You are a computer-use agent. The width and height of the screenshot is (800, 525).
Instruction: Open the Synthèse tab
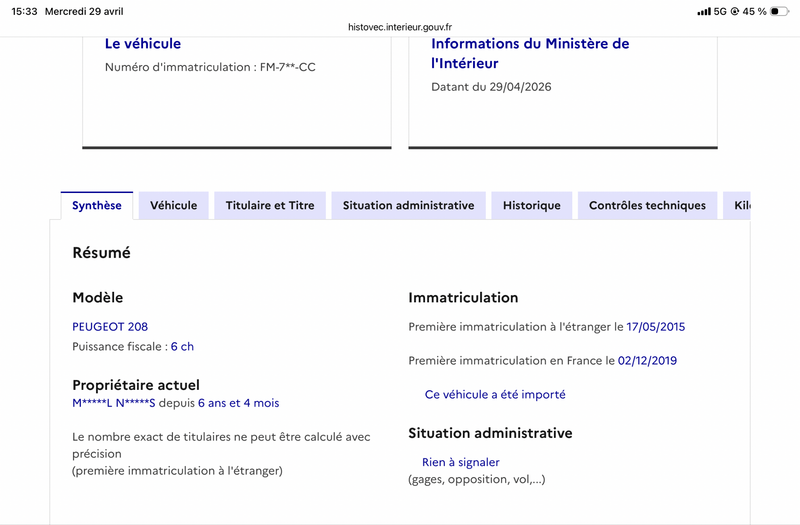point(97,206)
